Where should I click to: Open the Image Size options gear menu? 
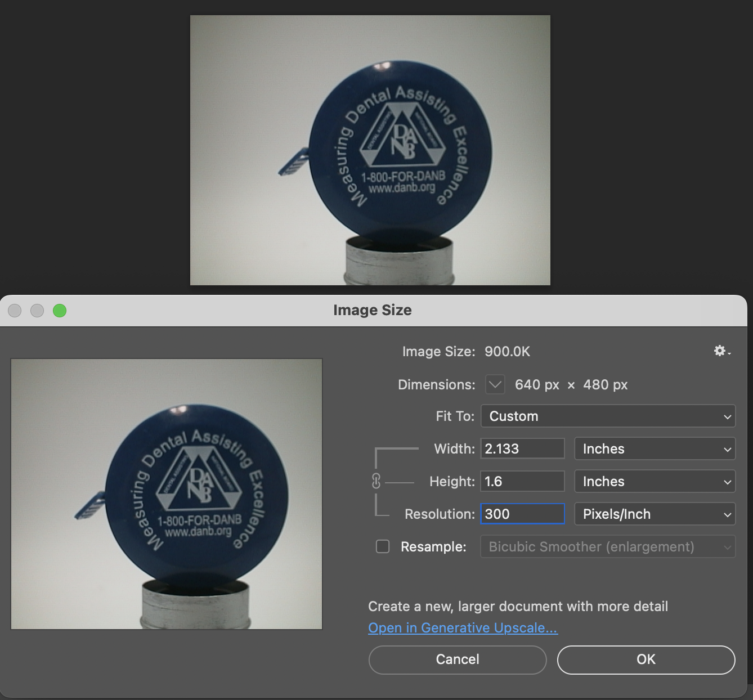(x=720, y=351)
